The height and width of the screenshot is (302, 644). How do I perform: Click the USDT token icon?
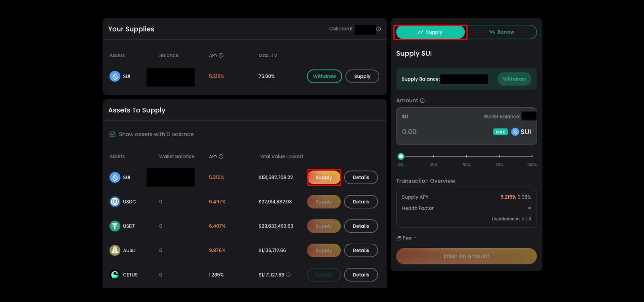(115, 226)
